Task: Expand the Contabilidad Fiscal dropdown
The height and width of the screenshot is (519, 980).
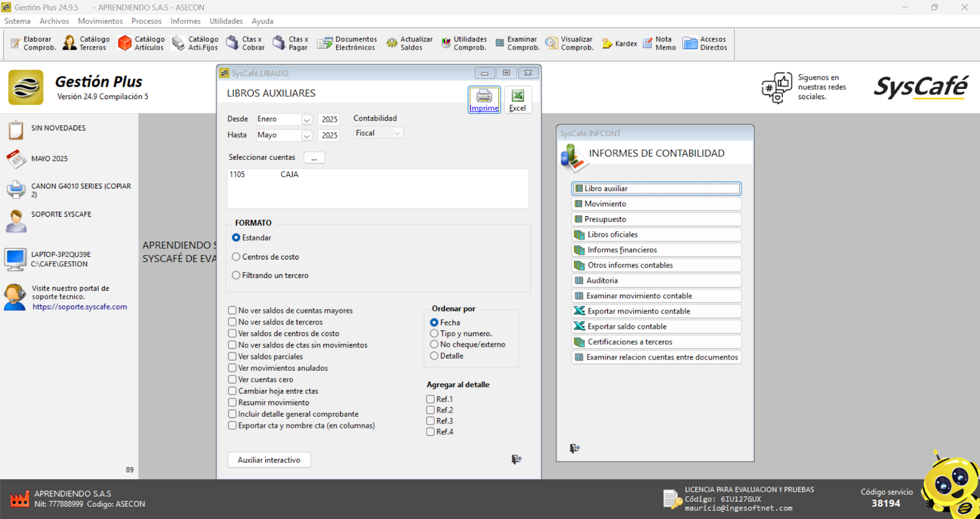Action: click(398, 133)
